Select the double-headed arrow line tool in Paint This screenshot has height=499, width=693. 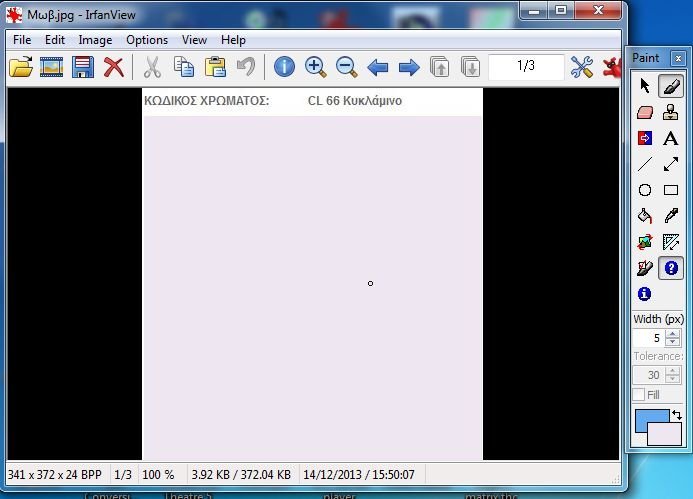point(671,164)
